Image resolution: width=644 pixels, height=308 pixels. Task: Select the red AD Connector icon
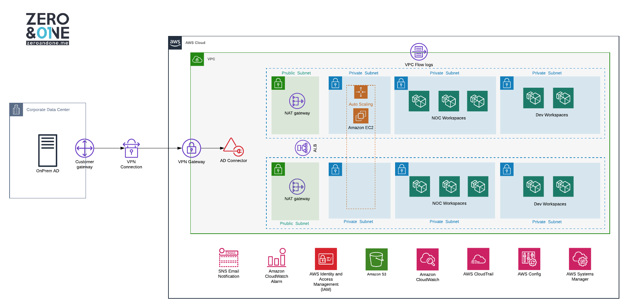[x=233, y=147]
